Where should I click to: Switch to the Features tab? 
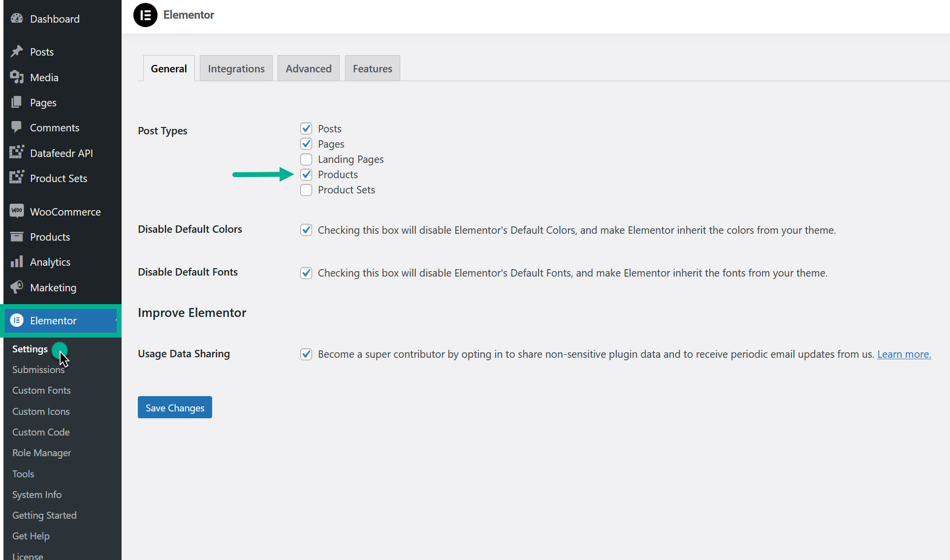click(373, 68)
